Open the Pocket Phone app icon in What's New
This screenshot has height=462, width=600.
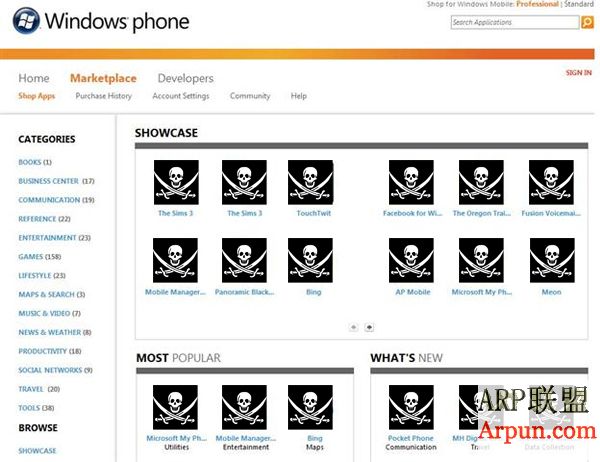click(411, 407)
